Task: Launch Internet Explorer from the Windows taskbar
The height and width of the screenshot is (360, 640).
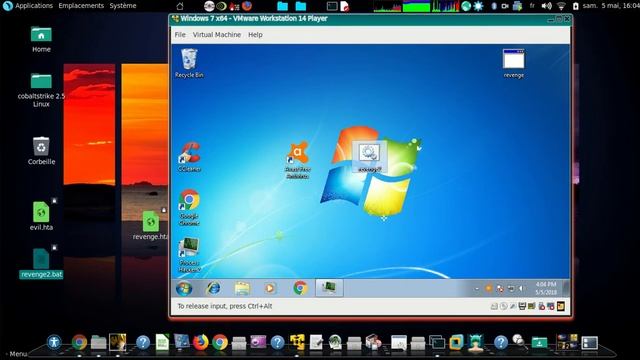Action: point(213,288)
